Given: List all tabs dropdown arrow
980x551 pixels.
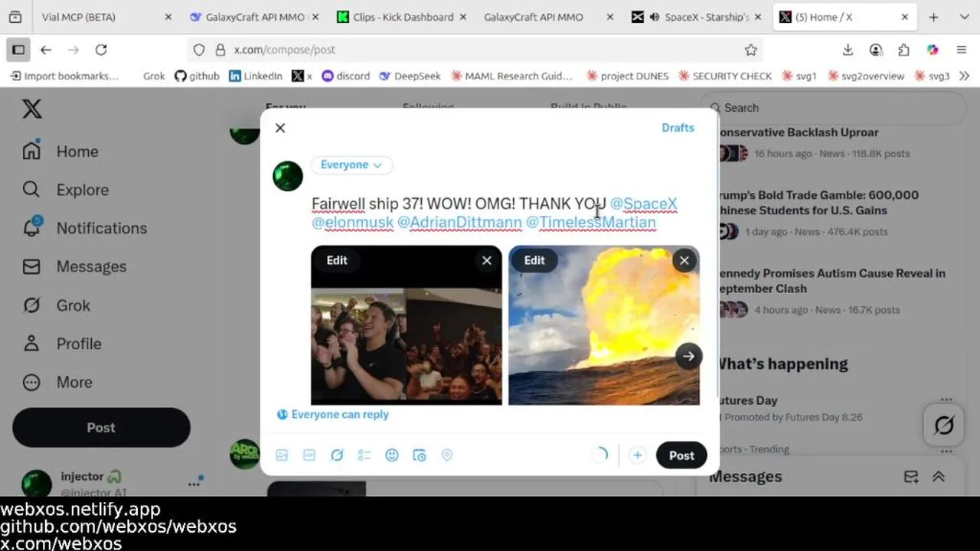Looking at the screenshot, I should pyautogui.click(x=964, y=17).
